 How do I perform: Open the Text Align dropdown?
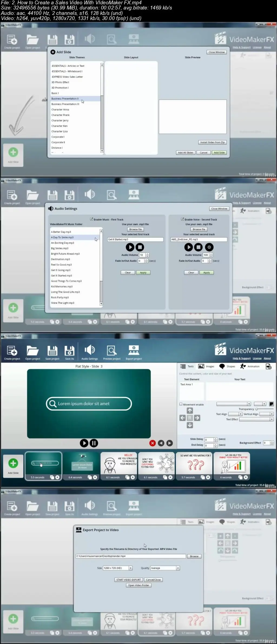[x=235, y=414]
